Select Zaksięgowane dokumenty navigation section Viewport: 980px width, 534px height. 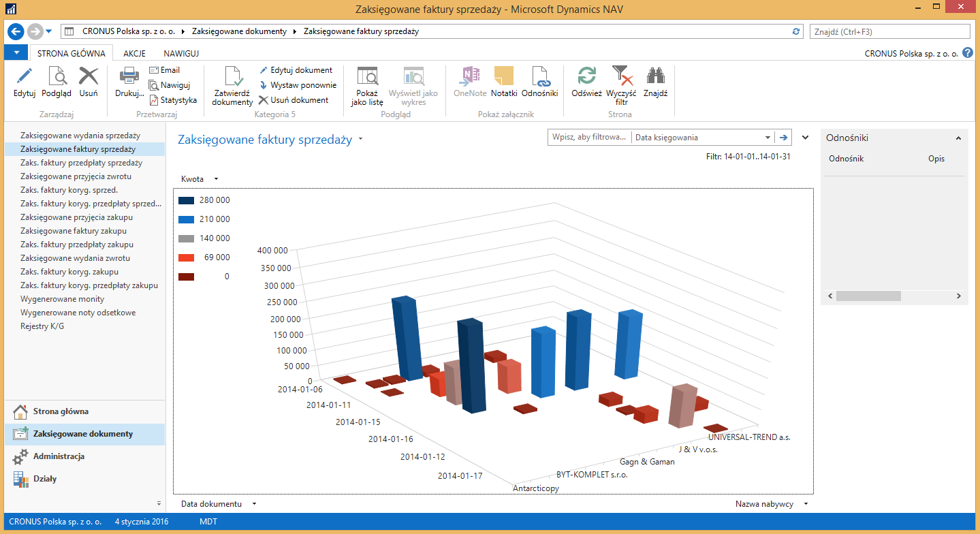[x=84, y=434]
